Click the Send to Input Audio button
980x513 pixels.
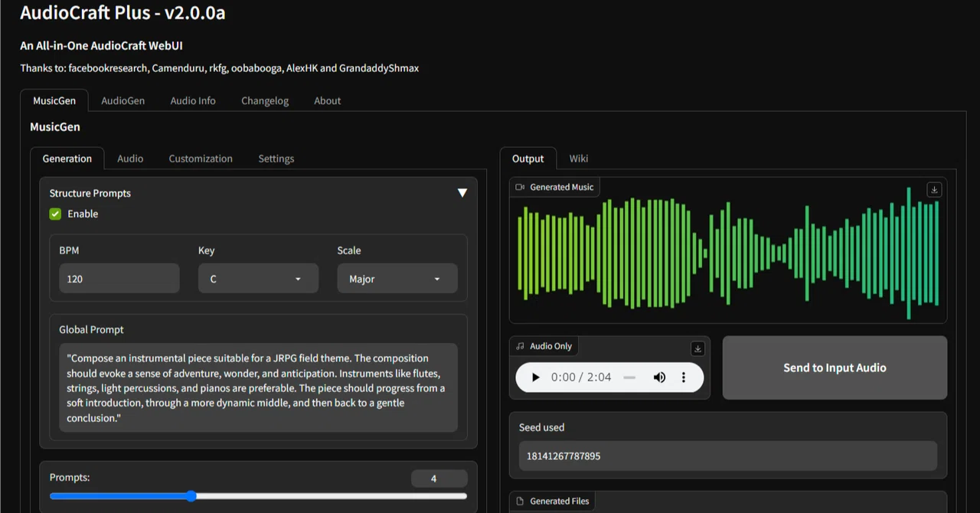[x=835, y=368]
